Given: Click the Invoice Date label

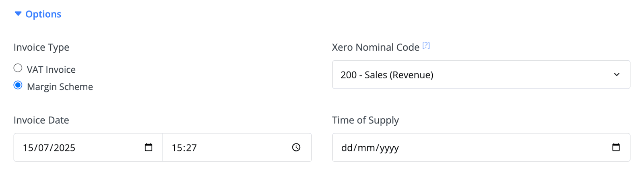Looking at the screenshot, I should (41, 120).
